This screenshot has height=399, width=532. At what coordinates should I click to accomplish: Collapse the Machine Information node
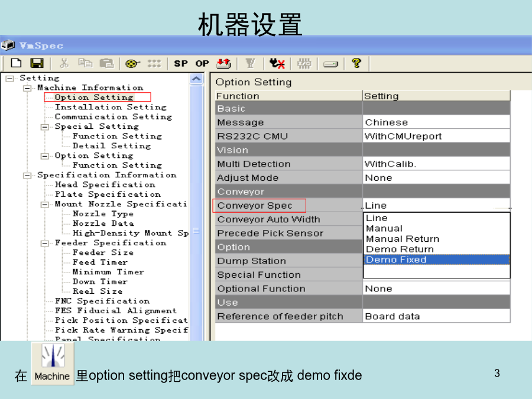27,88
